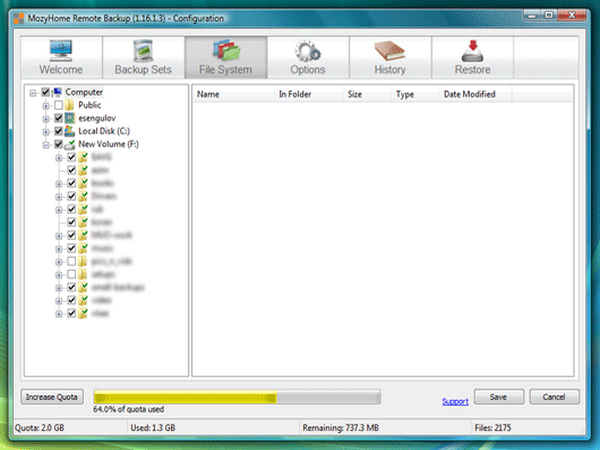Click the History book icon

390,51
